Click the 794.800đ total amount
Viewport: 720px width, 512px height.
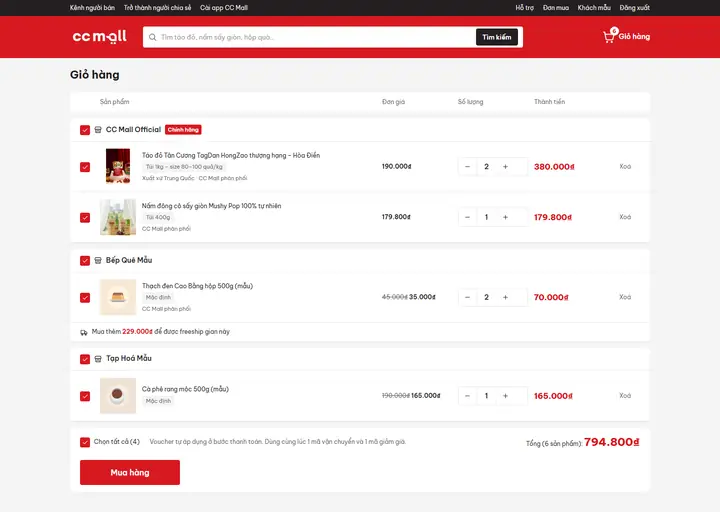pyautogui.click(x=612, y=442)
